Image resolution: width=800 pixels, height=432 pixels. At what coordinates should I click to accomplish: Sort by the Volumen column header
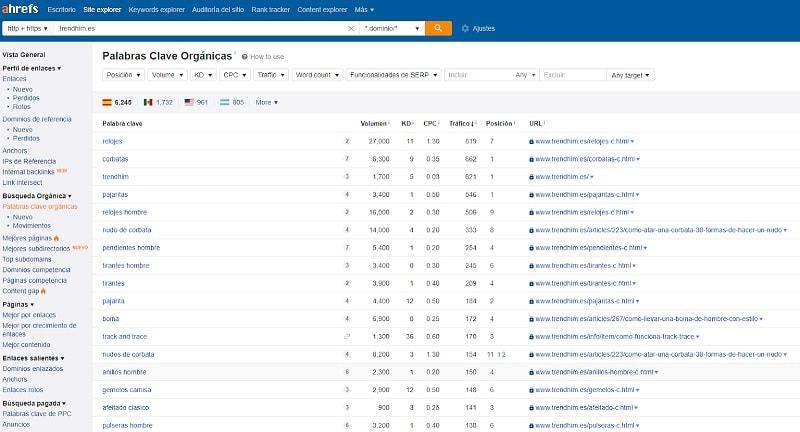[x=374, y=123]
